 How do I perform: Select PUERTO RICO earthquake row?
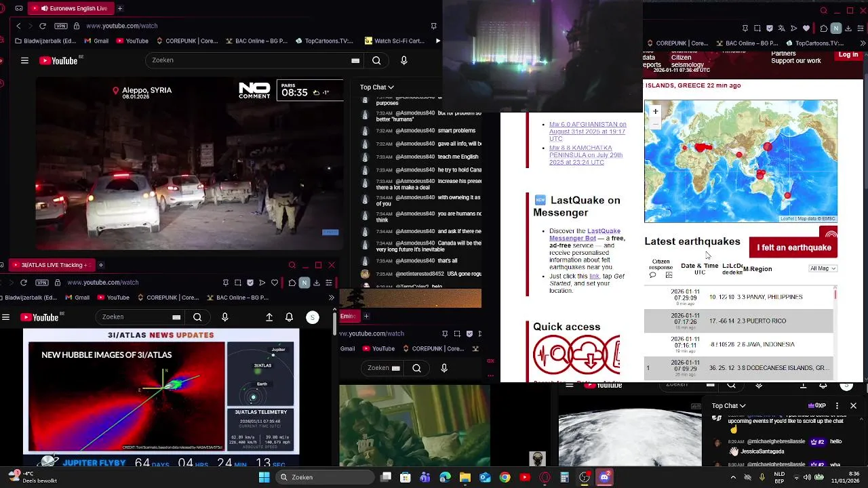(x=738, y=321)
